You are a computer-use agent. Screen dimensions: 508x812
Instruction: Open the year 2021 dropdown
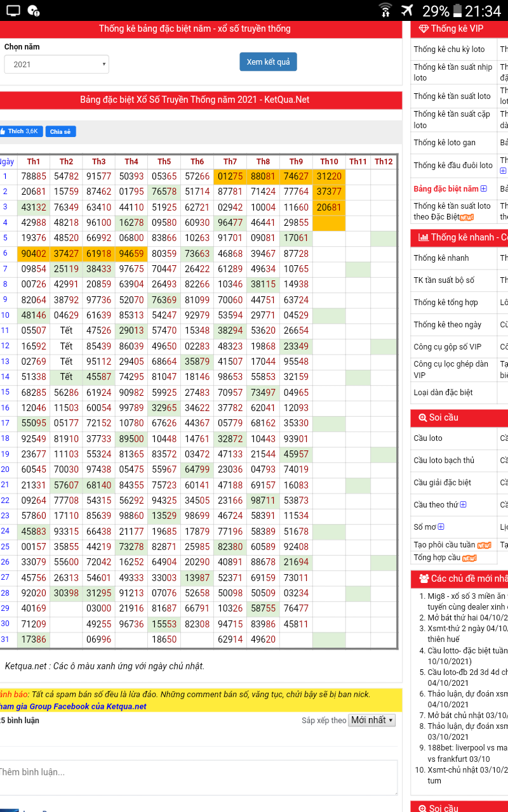(x=57, y=64)
